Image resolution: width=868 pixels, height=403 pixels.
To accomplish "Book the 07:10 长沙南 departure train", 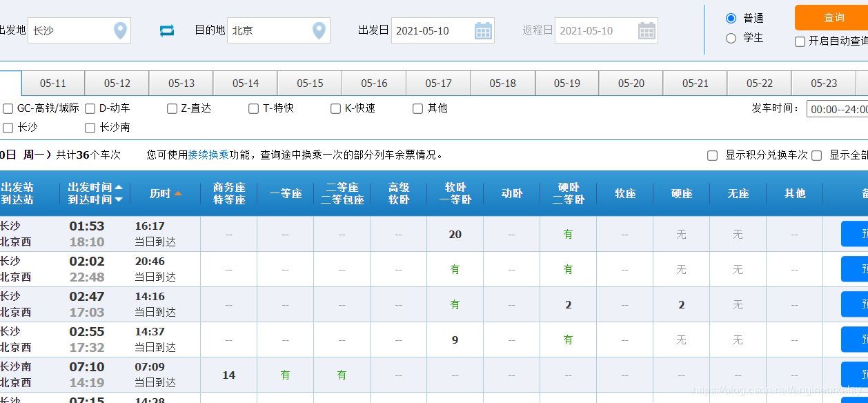I will 854,375.
